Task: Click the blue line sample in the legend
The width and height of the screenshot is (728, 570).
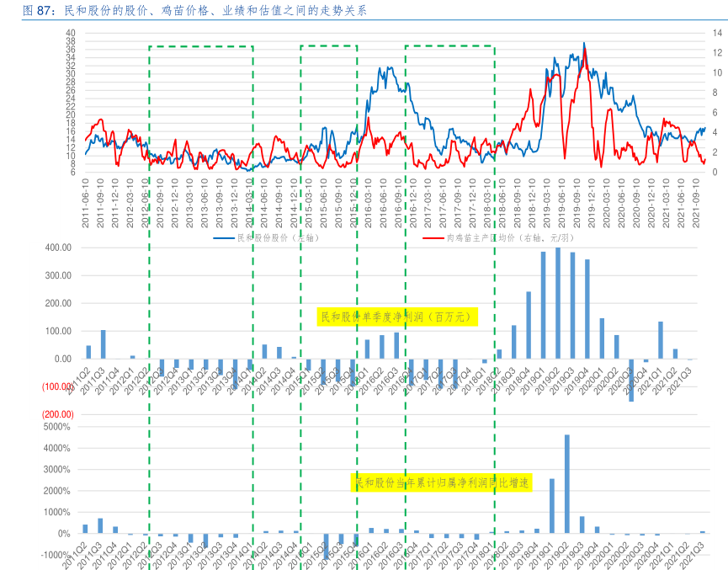Action: [224, 238]
